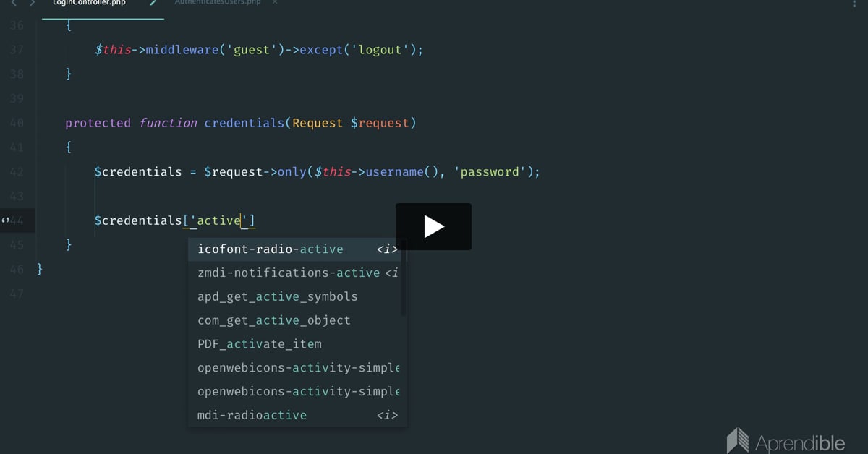Screen dimensions: 868x454
Task: Select icofont-radio-active autocomplete suggestion
Action: click(297, 249)
